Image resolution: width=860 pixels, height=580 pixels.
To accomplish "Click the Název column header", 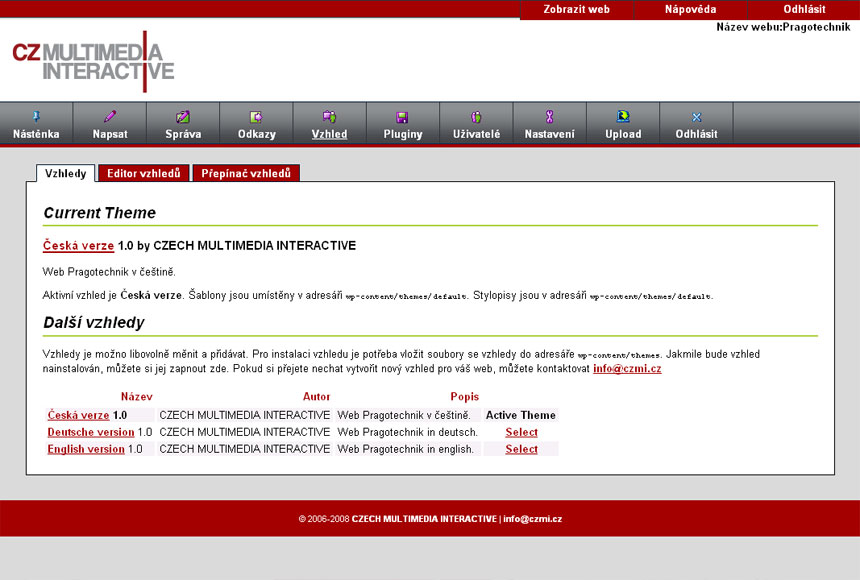I will click(137, 396).
